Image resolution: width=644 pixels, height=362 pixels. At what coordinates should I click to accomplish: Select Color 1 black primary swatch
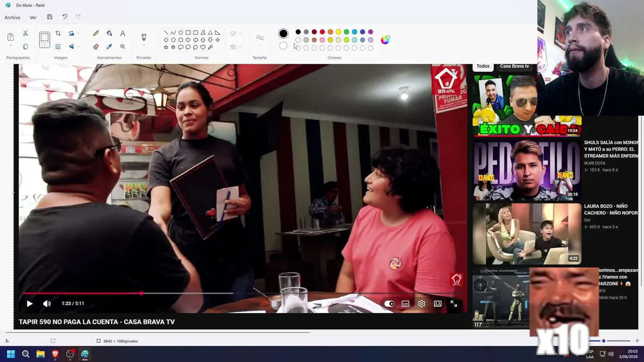(x=283, y=34)
